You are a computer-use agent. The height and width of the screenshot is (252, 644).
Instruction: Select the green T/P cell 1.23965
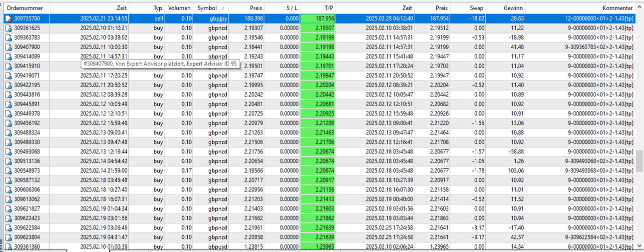318,246
